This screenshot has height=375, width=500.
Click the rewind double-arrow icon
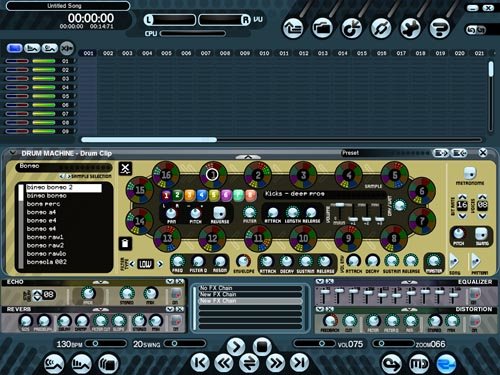(x=224, y=363)
